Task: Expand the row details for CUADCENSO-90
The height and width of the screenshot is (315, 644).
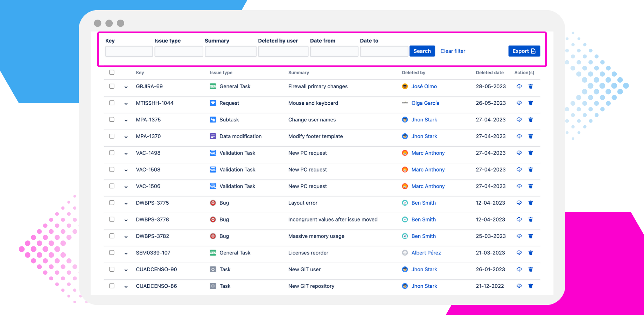Action: [x=126, y=269]
